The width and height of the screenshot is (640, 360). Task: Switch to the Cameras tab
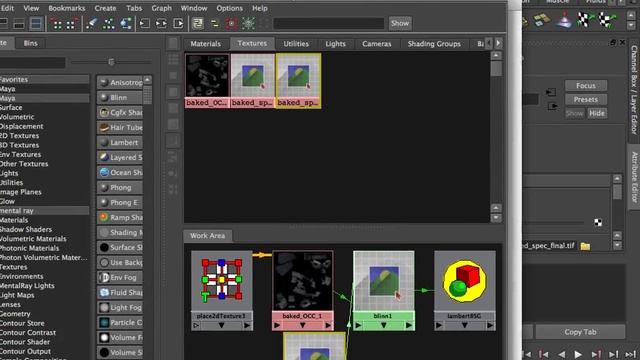[376, 44]
